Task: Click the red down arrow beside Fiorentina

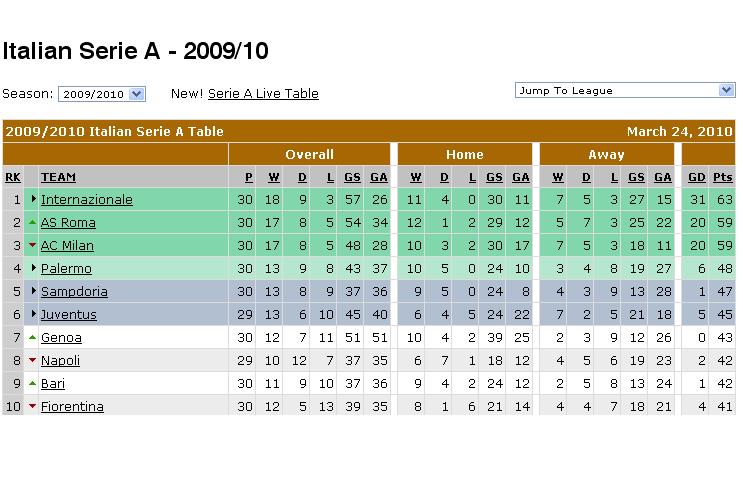Action: tap(32, 406)
